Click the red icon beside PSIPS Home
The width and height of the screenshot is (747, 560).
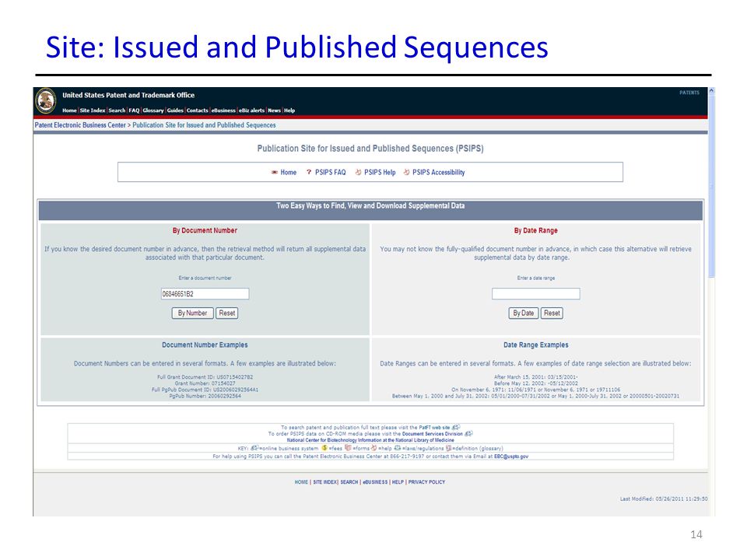coord(275,173)
